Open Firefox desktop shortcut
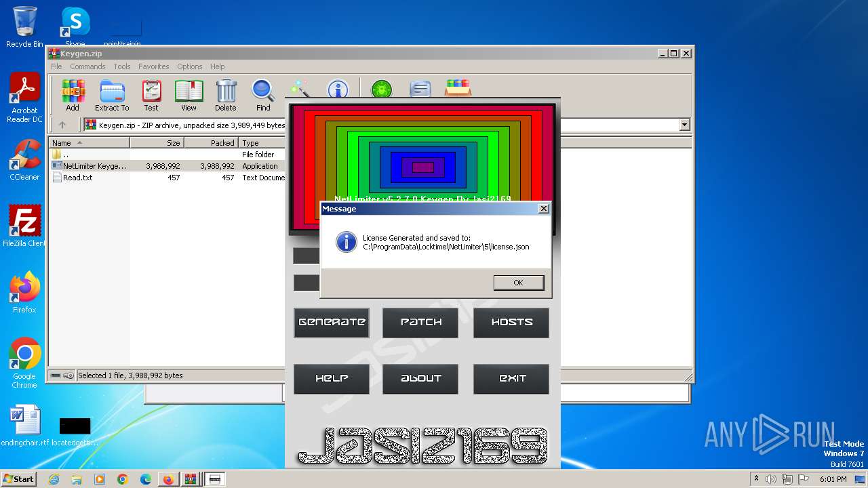Image resolution: width=868 pixels, height=488 pixels. [x=24, y=293]
